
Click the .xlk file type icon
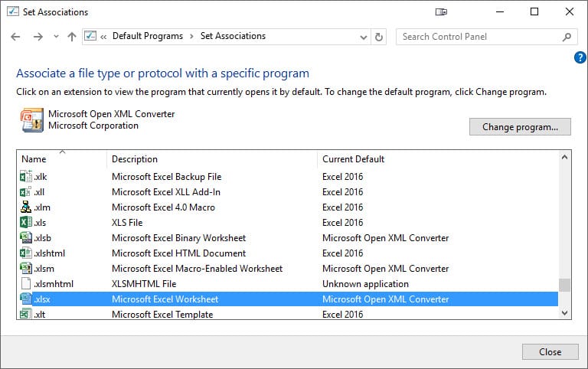[26, 176]
